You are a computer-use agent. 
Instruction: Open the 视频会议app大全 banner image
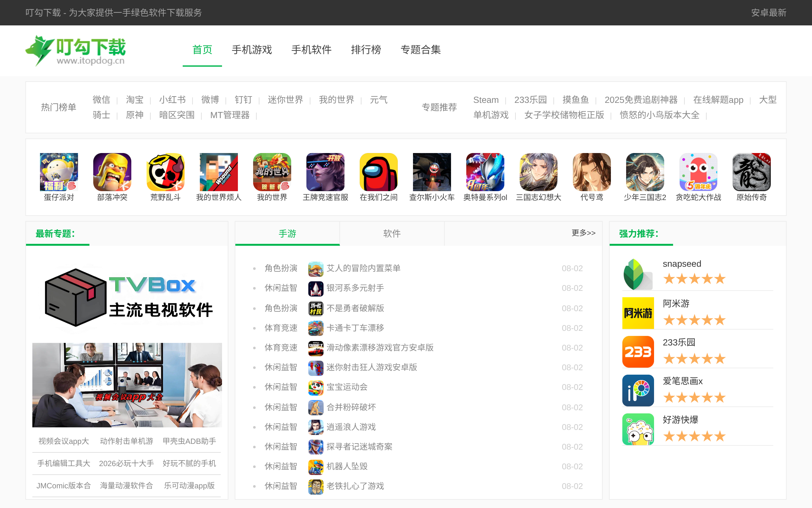pyautogui.click(x=127, y=385)
